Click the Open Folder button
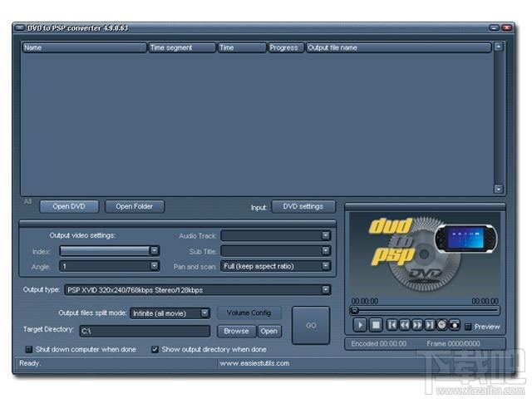The width and height of the screenshot is (532, 399). coord(135,206)
